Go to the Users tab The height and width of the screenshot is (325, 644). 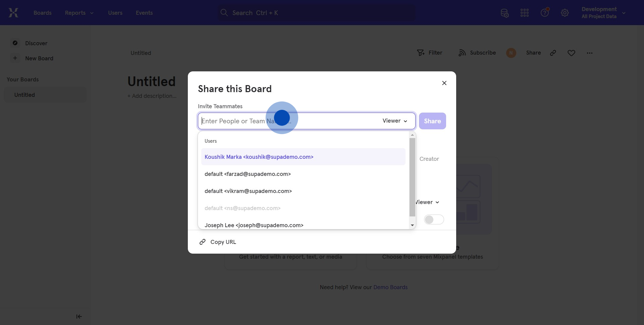coord(115,13)
